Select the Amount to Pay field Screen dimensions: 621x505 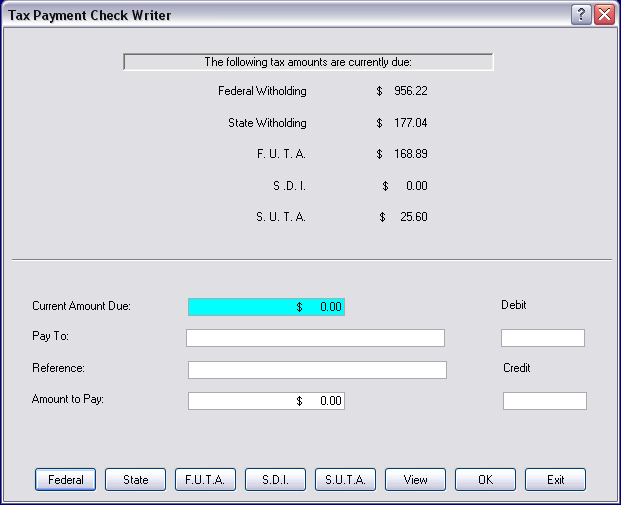pyautogui.click(x=266, y=401)
